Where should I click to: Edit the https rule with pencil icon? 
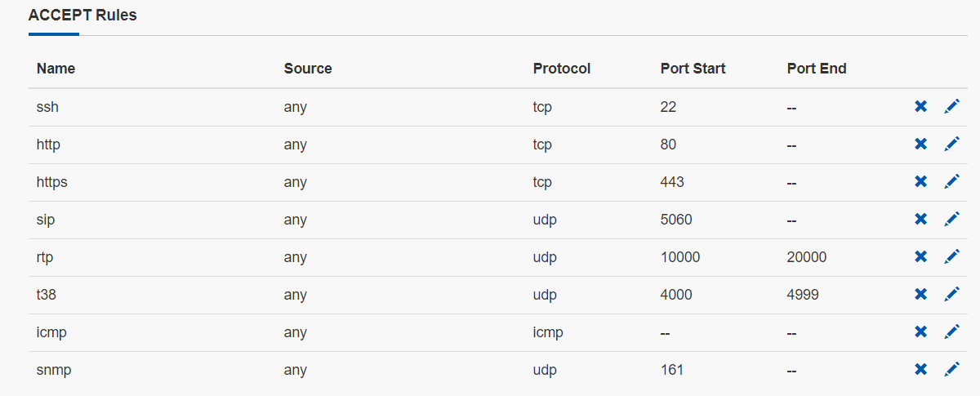tap(951, 181)
